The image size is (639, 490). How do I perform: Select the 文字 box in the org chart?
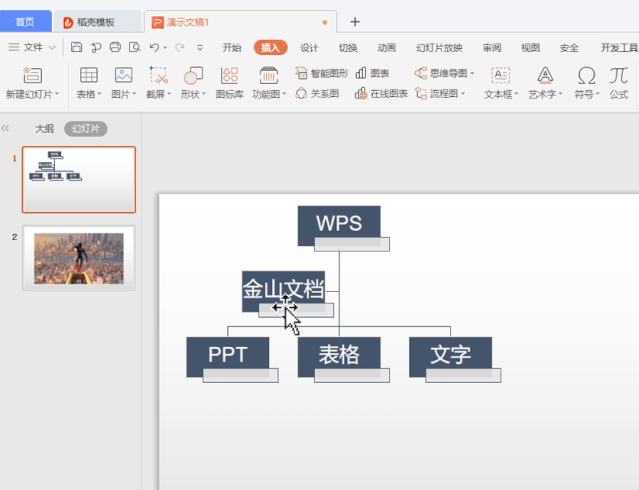(x=450, y=354)
